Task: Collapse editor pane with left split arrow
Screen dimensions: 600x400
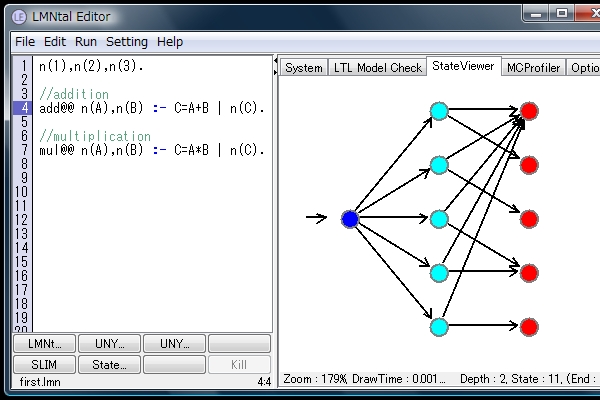Action: coord(276,61)
